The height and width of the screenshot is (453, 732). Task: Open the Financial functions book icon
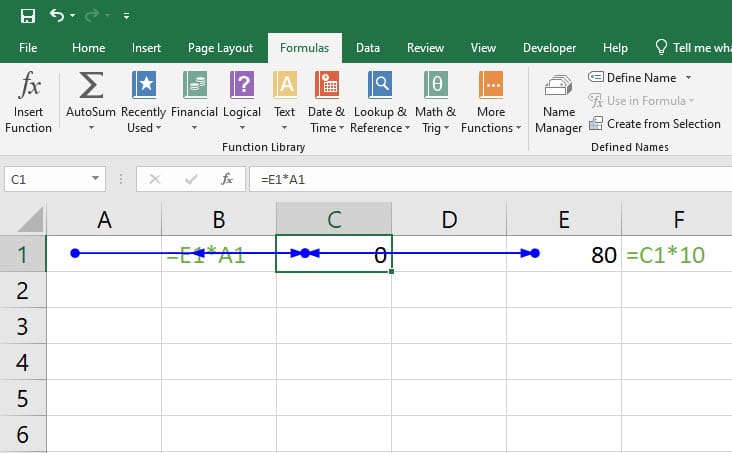click(x=195, y=85)
